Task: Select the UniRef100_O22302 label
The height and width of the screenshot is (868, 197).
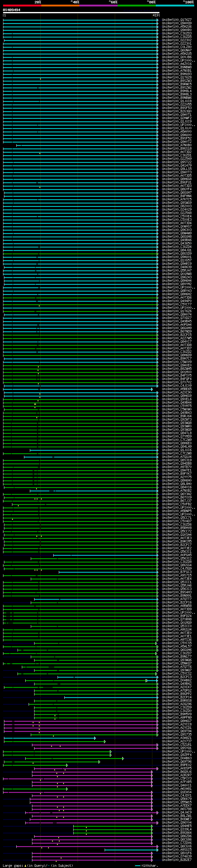Action: tap(176, 40)
